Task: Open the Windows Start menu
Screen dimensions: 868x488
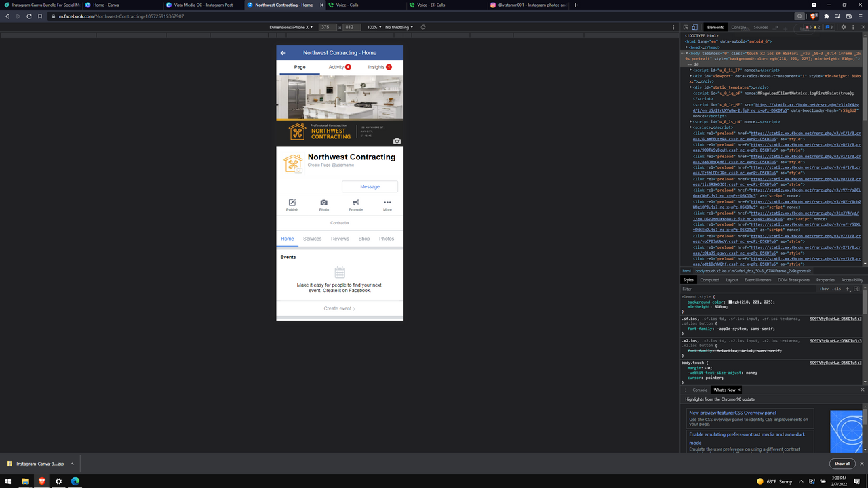Action: pyautogui.click(x=8, y=481)
